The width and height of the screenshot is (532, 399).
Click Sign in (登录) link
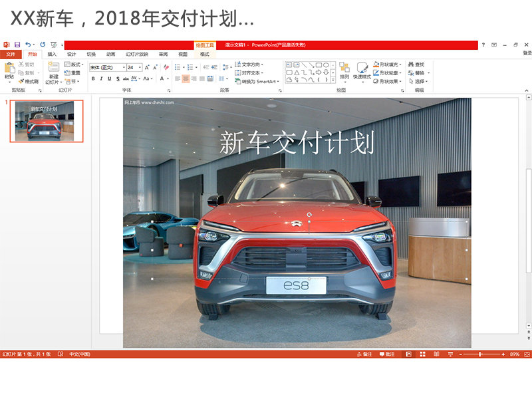click(527, 53)
